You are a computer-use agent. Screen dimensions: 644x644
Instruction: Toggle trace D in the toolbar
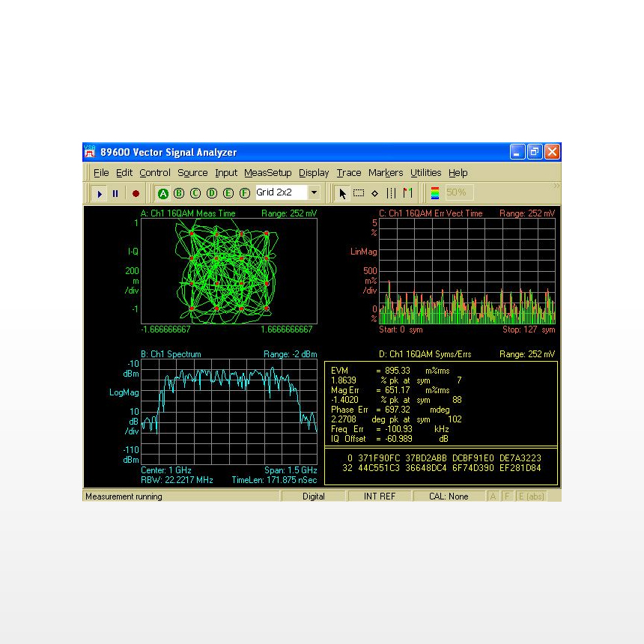(212, 193)
